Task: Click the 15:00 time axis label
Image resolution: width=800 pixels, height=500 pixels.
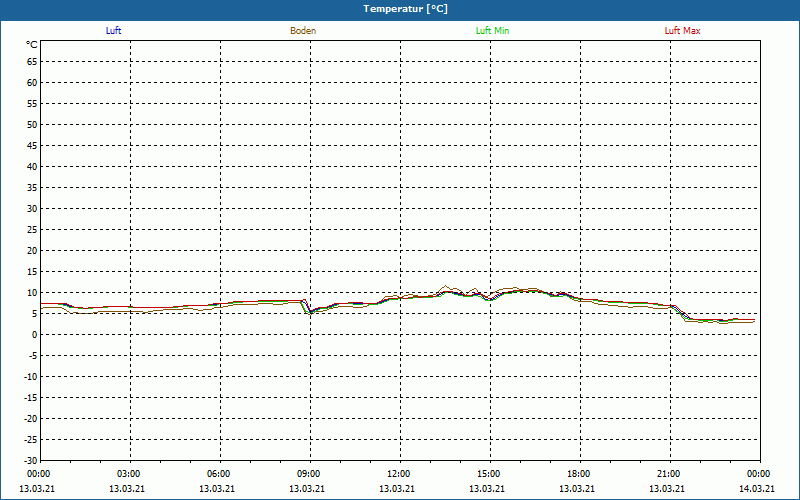Action: coord(489,474)
